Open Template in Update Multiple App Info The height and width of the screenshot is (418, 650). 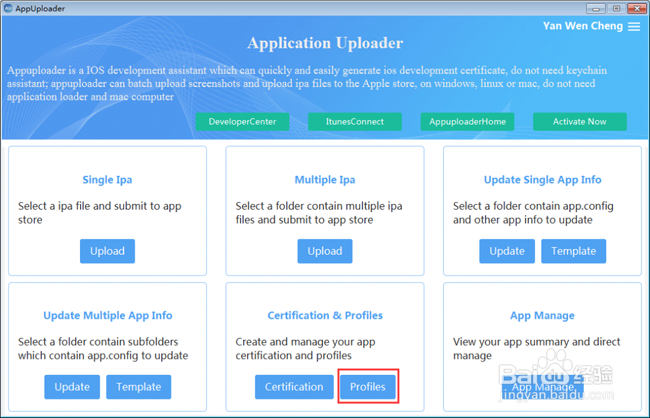[138, 387]
